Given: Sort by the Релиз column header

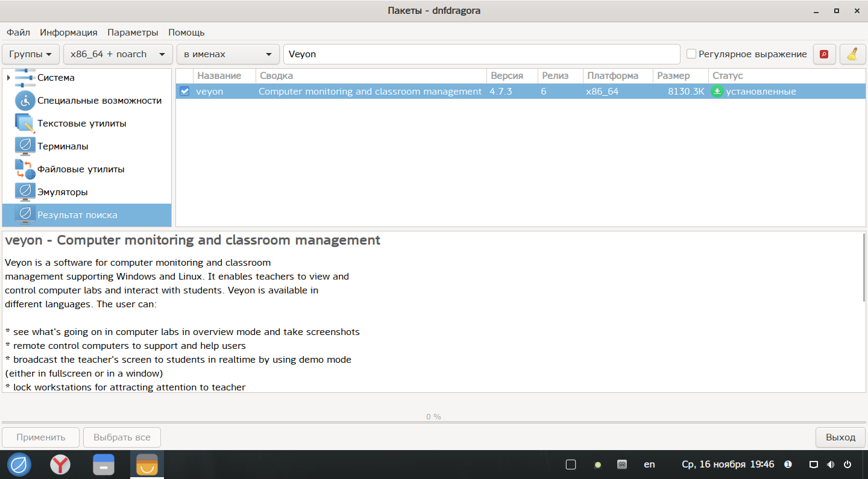Looking at the screenshot, I should click(561, 76).
